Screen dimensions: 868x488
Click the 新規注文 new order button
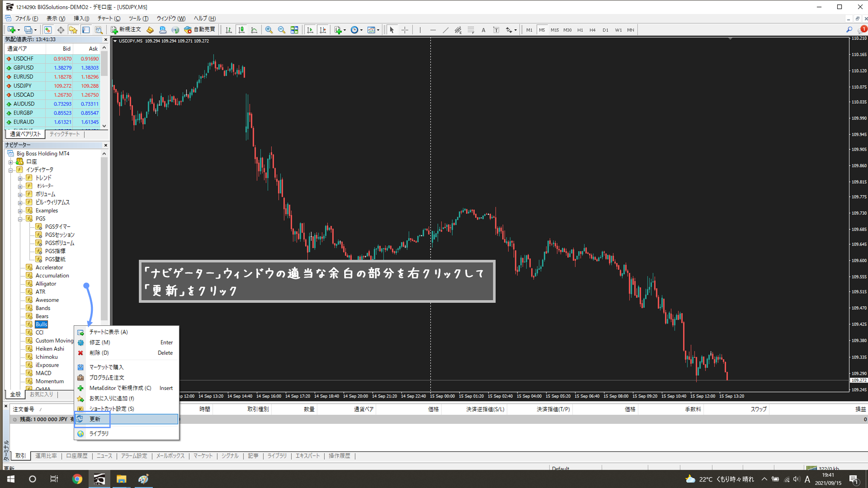pyautogui.click(x=126, y=29)
